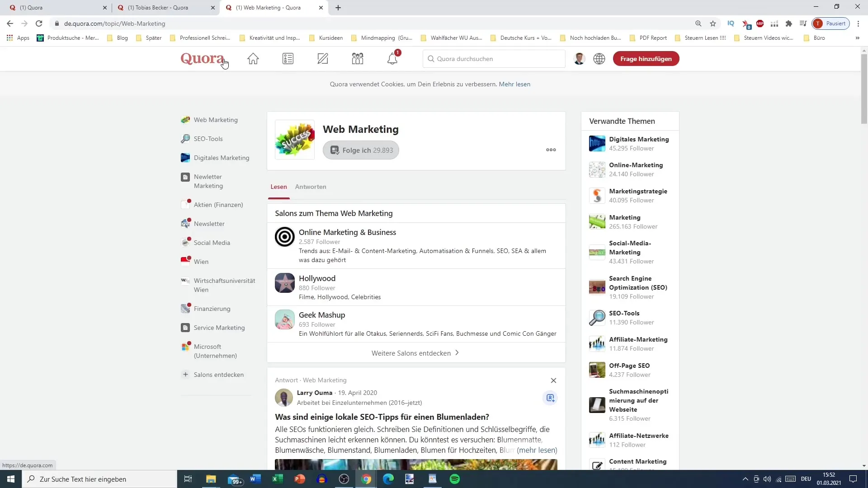Open related topic Off-Page SEO
Viewport: 868px width, 488px height.
click(x=629, y=366)
